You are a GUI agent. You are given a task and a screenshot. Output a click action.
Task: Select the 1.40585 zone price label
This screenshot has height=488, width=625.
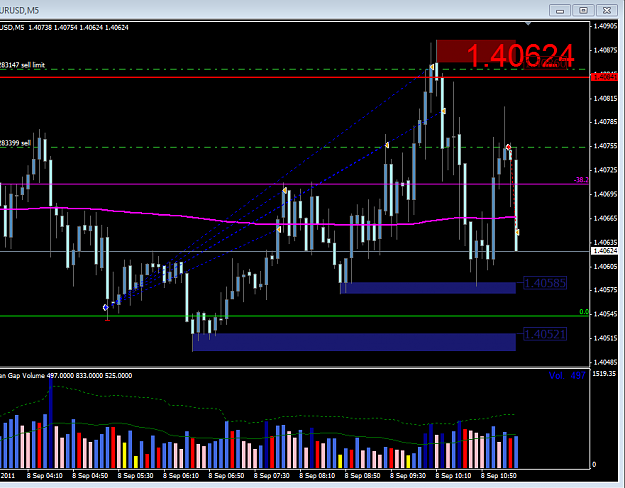(x=544, y=283)
